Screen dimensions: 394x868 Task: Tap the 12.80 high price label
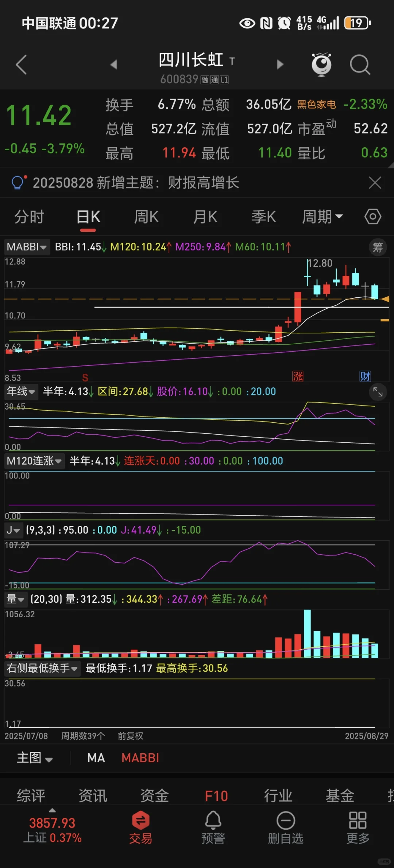(320, 263)
